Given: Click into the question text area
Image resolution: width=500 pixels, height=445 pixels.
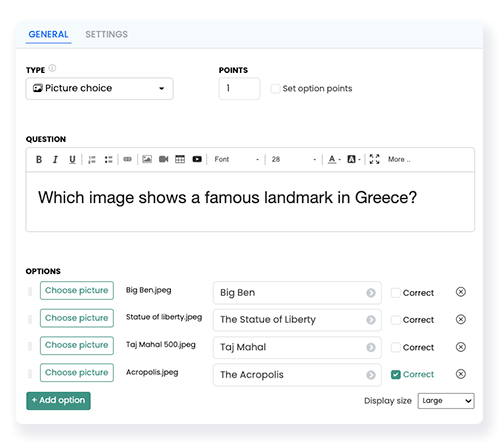Looking at the screenshot, I should [250, 202].
